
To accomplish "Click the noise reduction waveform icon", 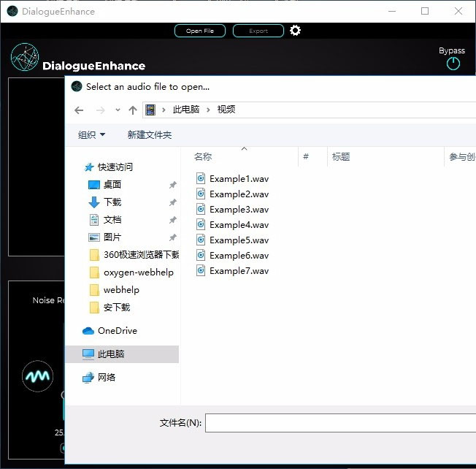I will coord(38,376).
